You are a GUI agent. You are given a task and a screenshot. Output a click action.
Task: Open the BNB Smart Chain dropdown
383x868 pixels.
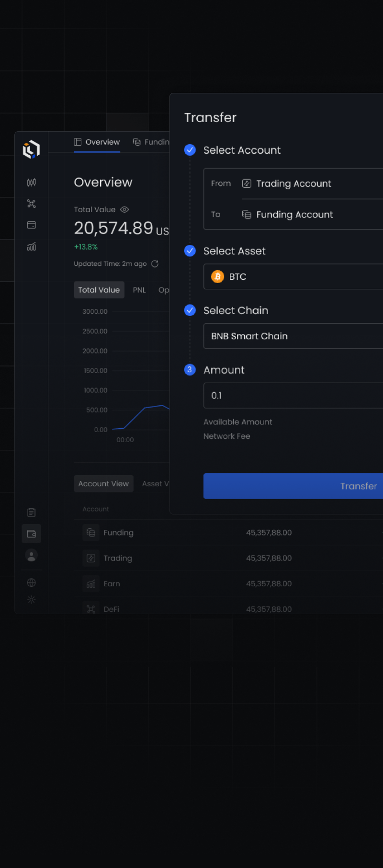(293, 336)
